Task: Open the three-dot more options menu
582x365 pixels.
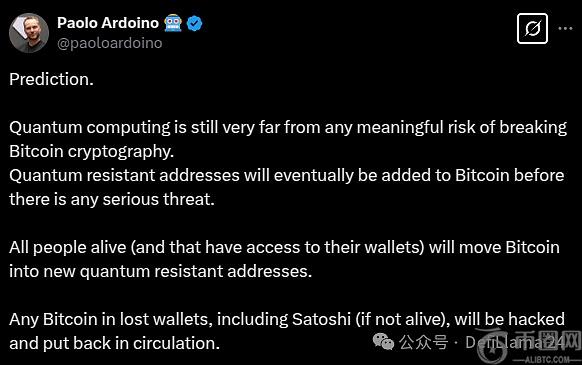Action: pos(565,29)
